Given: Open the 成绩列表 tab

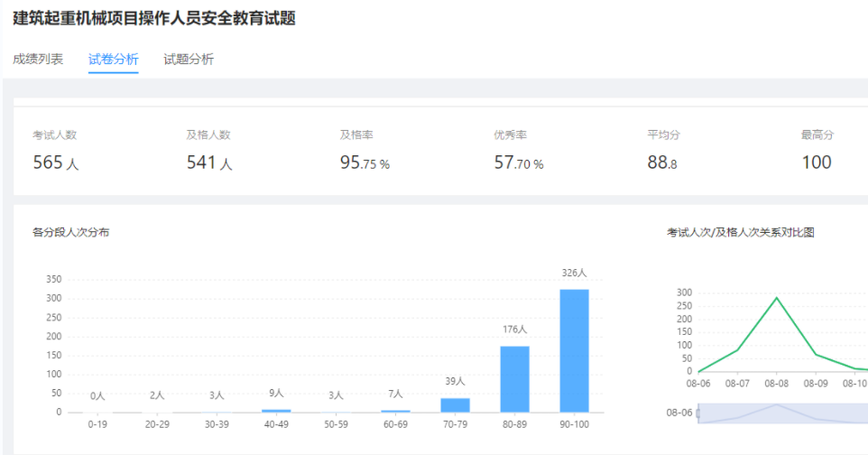Looking at the screenshot, I should (x=38, y=60).
